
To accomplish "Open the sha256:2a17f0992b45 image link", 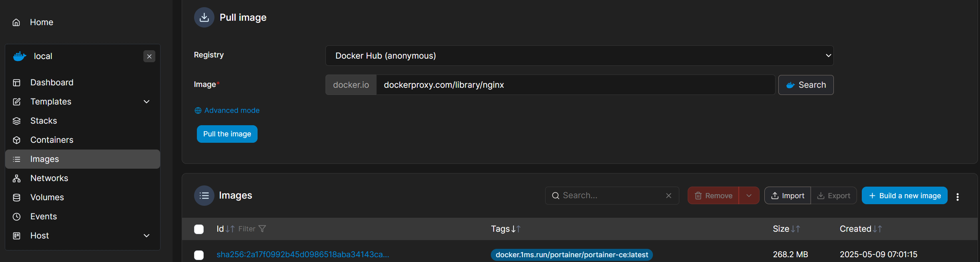I will click(303, 254).
